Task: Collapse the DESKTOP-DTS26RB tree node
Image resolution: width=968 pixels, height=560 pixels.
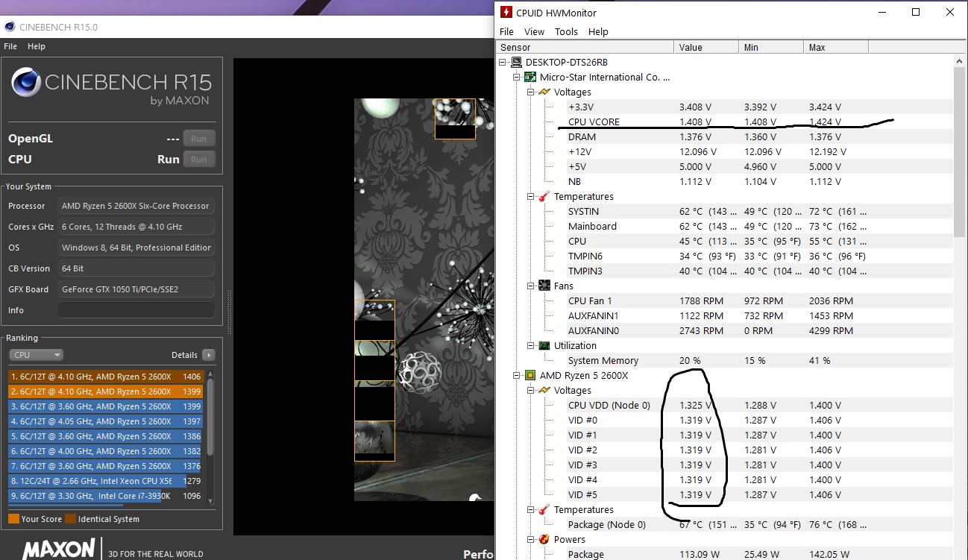Action: 503,62
